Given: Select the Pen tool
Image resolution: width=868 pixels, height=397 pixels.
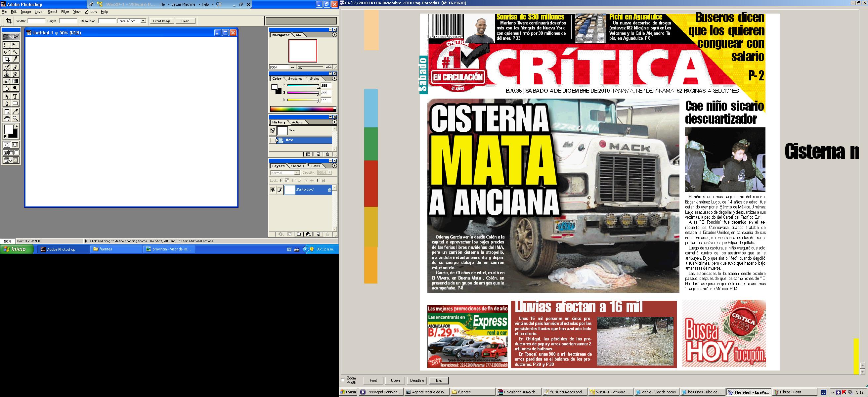Looking at the screenshot, I should tap(7, 104).
